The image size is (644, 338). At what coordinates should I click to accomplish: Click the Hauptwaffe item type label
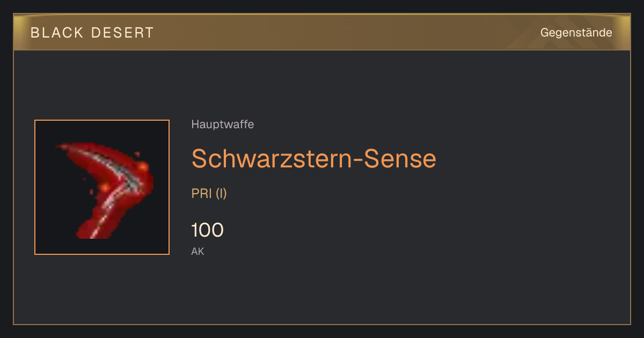(223, 124)
